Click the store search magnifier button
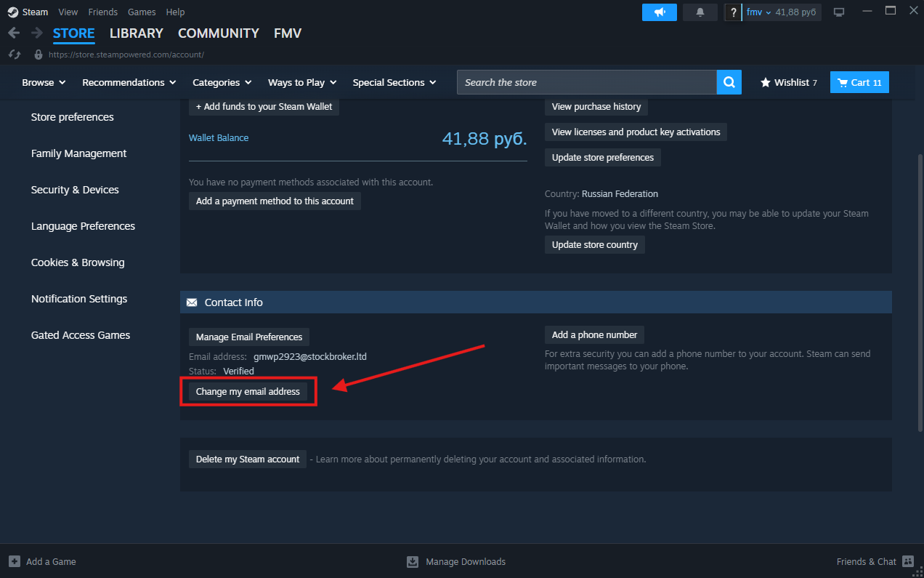Screen dimensions: 924x578 point(729,82)
